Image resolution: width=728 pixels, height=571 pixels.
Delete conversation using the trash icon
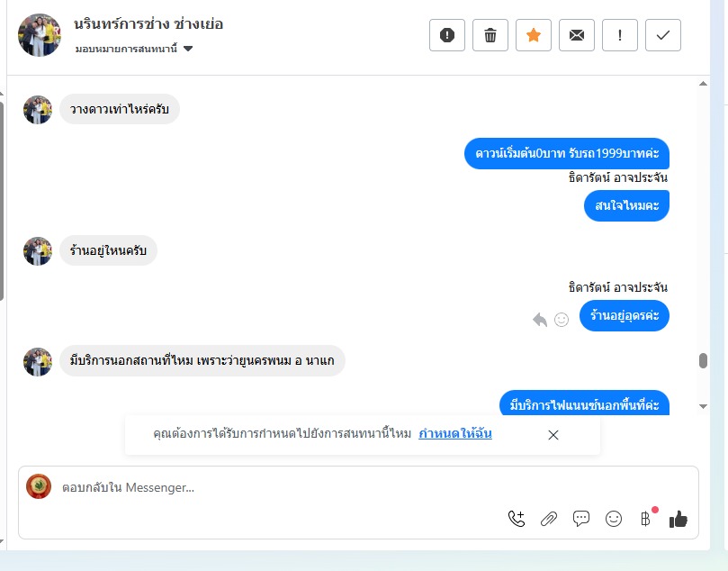tap(490, 35)
